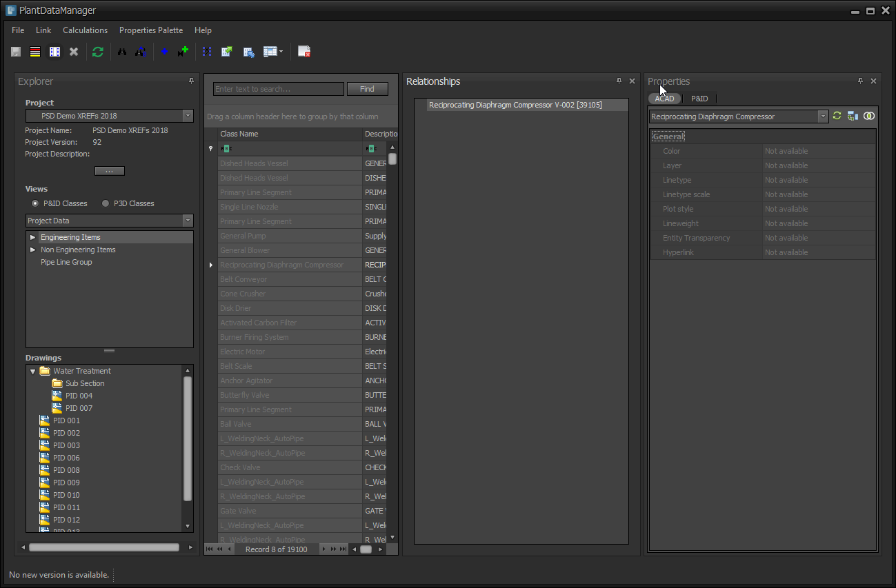The width and height of the screenshot is (896, 588).
Task: Click the grid vertical scrollbar thumb
Action: tap(392, 159)
